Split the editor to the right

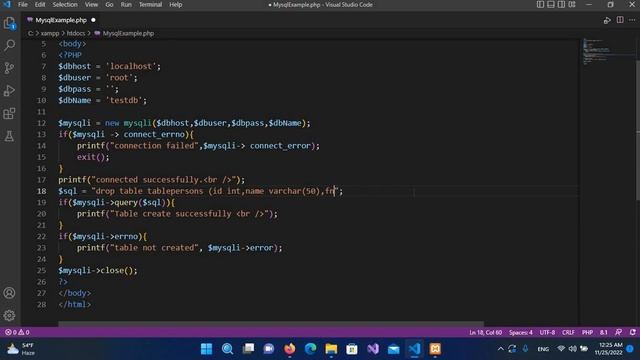620,20
